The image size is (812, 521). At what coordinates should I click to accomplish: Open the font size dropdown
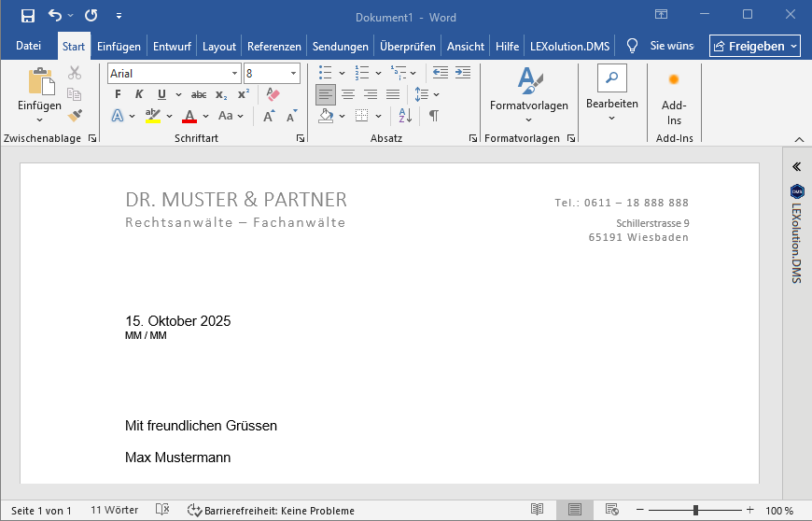point(294,74)
